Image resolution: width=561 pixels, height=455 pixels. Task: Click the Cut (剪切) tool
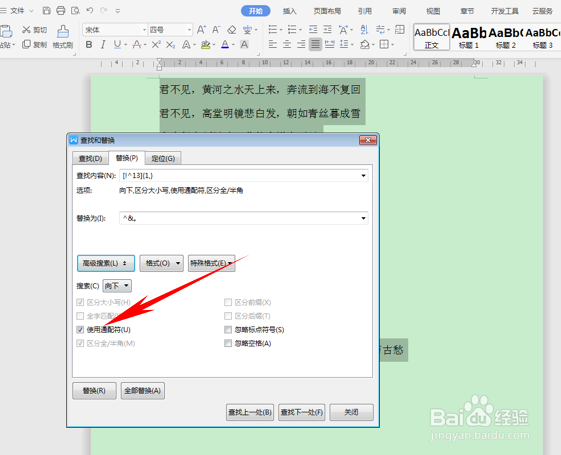[34, 30]
